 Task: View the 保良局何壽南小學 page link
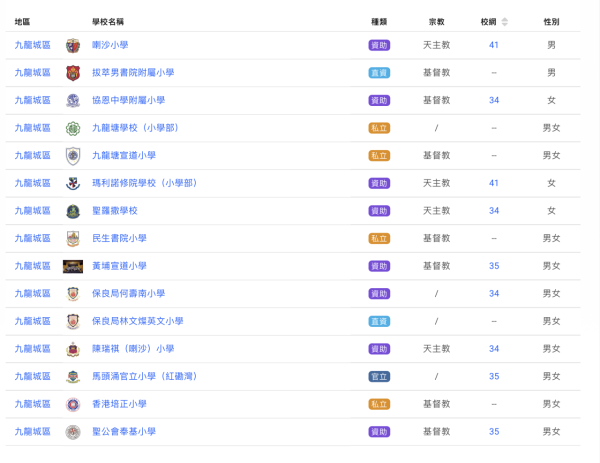tap(129, 293)
